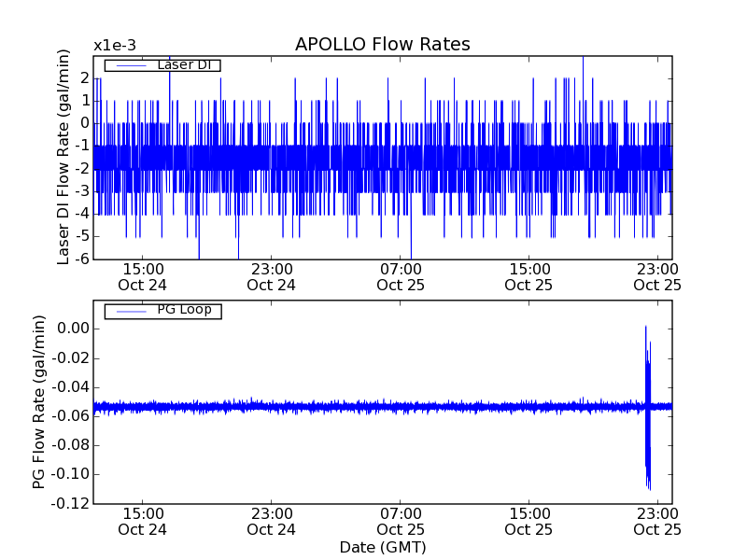Click "15:00 Oct 24" under the Laser DI plot
The width and height of the screenshot is (747, 560).
(x=143, y=277)
